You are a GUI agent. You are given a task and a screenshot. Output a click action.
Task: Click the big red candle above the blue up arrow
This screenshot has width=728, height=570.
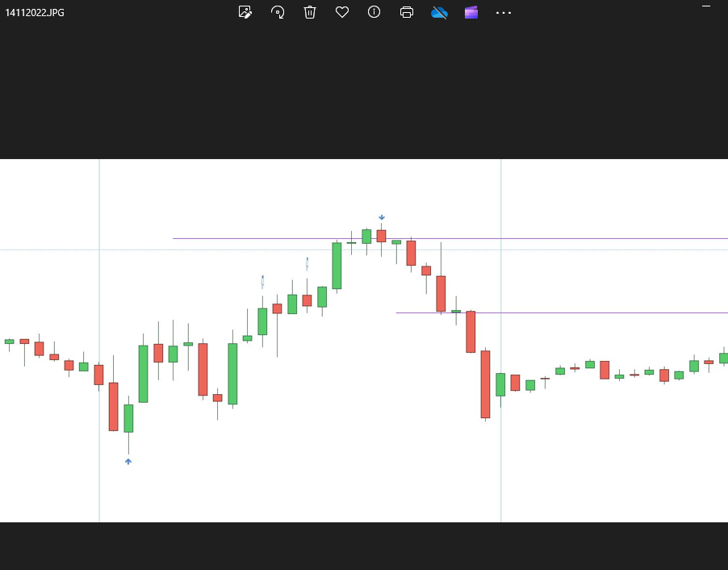coord(114,406)
